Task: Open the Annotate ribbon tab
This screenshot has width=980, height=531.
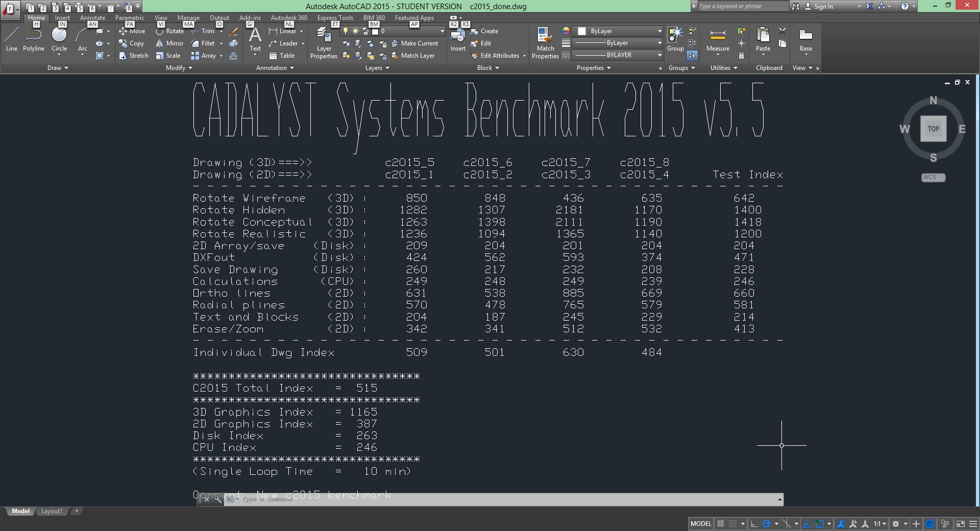Action: point(92,18)
